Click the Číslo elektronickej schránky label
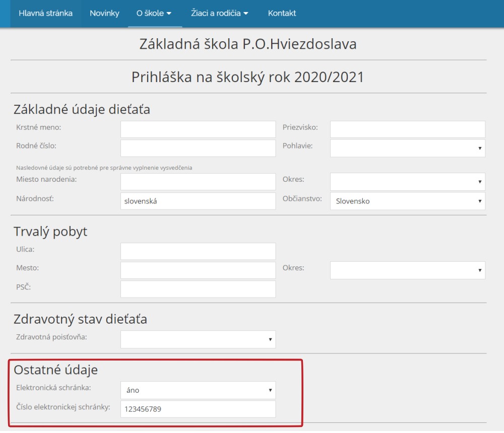 (63, 407)
